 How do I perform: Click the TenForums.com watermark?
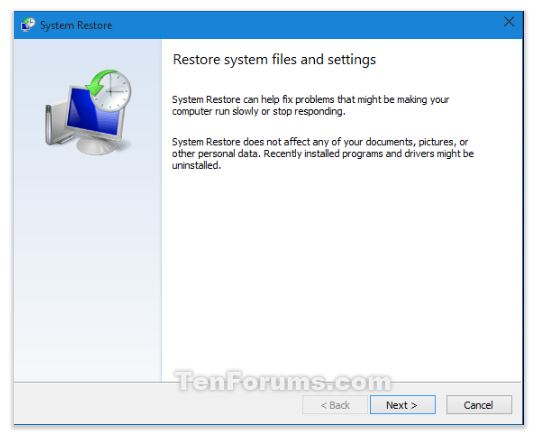(x=283, y=381)
